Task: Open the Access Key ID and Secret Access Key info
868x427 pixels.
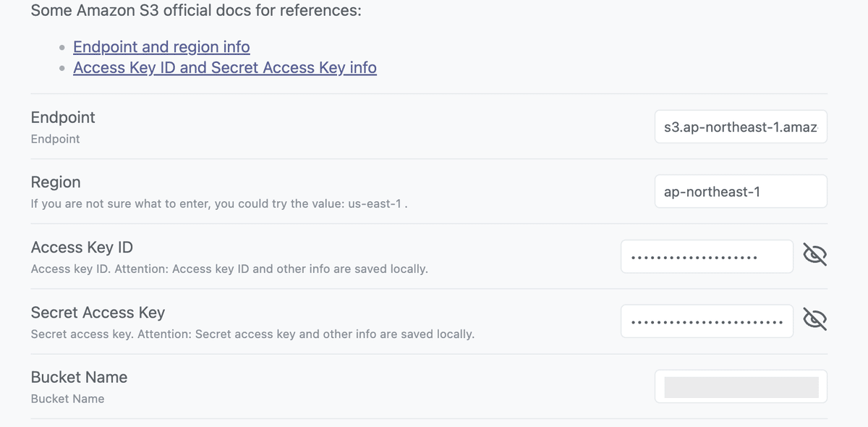Action: tap(224, 67)
